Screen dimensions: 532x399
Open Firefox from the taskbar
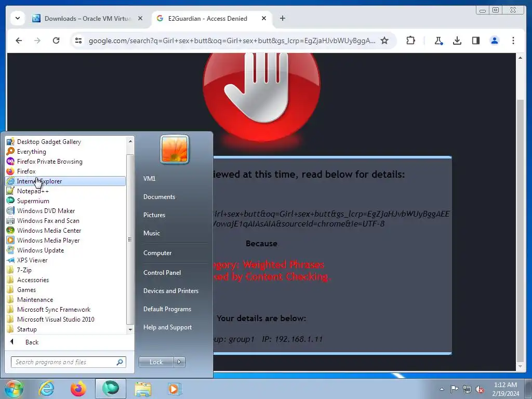point(78,389)
